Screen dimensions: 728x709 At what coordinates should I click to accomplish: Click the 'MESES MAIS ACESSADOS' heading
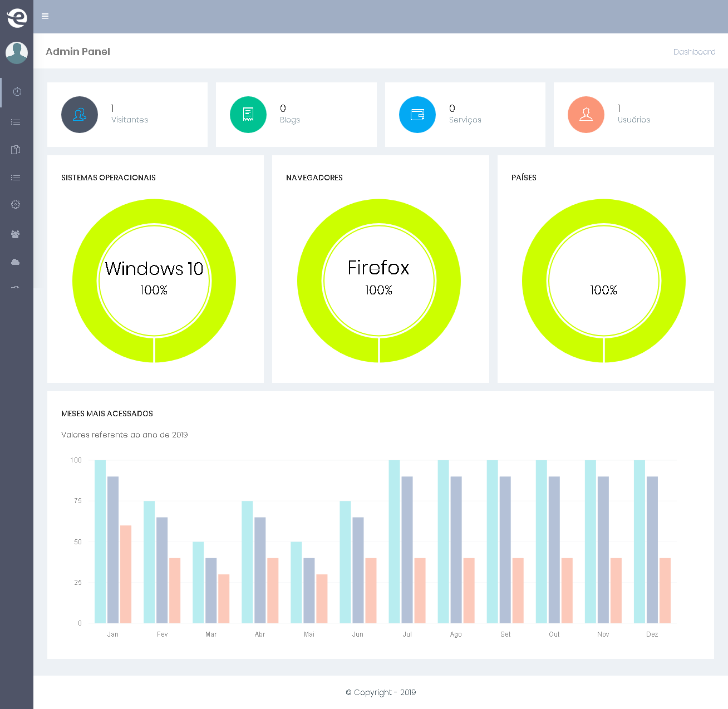click(107, 413)
